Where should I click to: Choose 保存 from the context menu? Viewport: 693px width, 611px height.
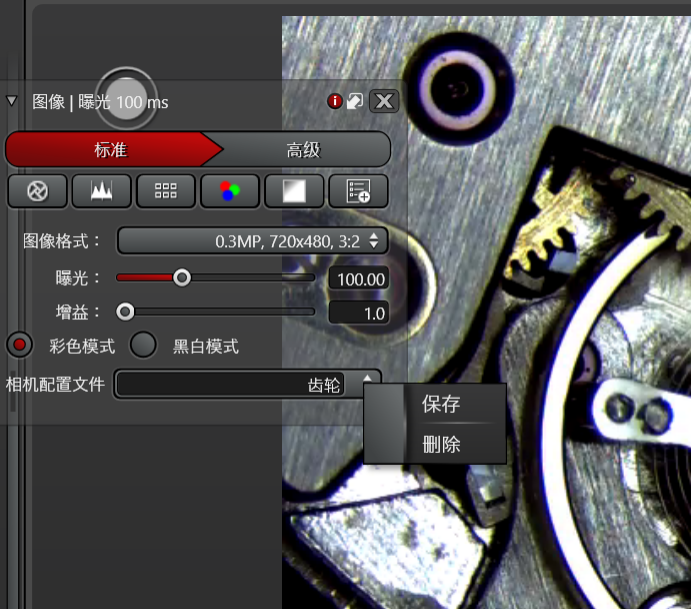click(x=441, y=405)
